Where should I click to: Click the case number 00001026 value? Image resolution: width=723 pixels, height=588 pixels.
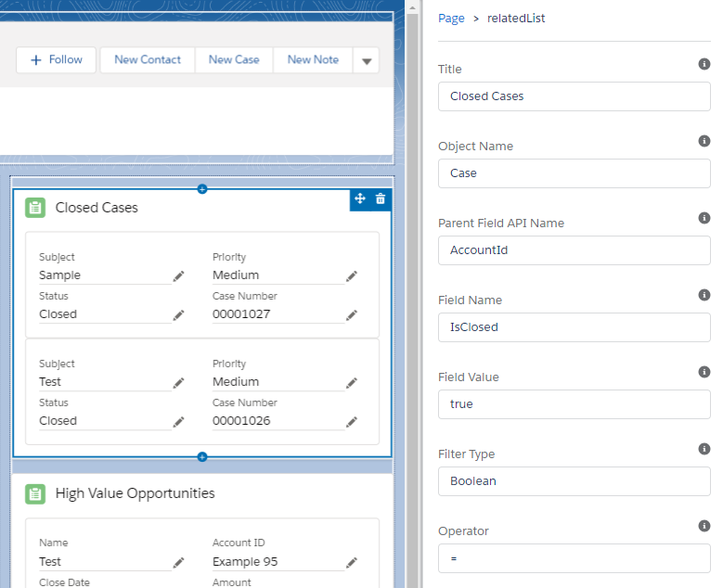click(241, 421)
